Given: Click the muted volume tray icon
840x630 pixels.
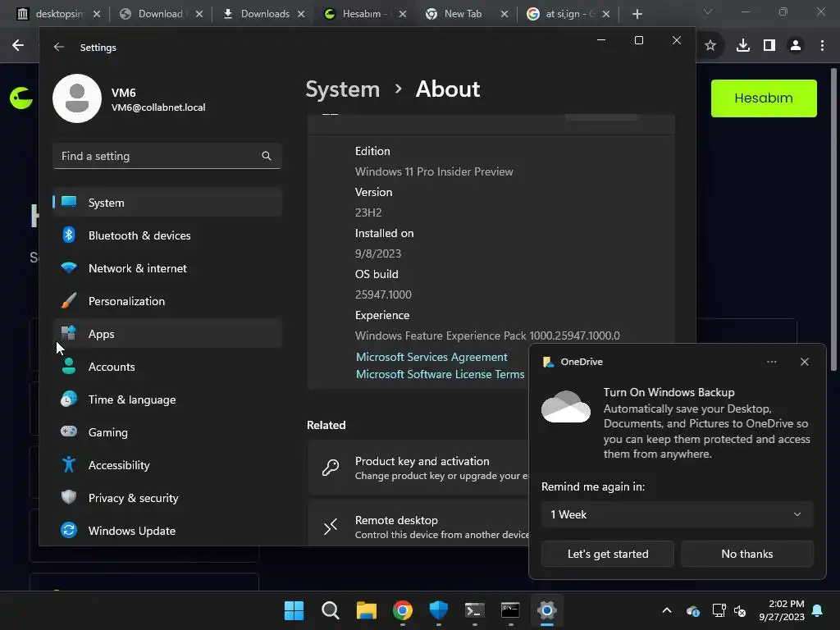Looking at the screenshot, I should 740,610.
